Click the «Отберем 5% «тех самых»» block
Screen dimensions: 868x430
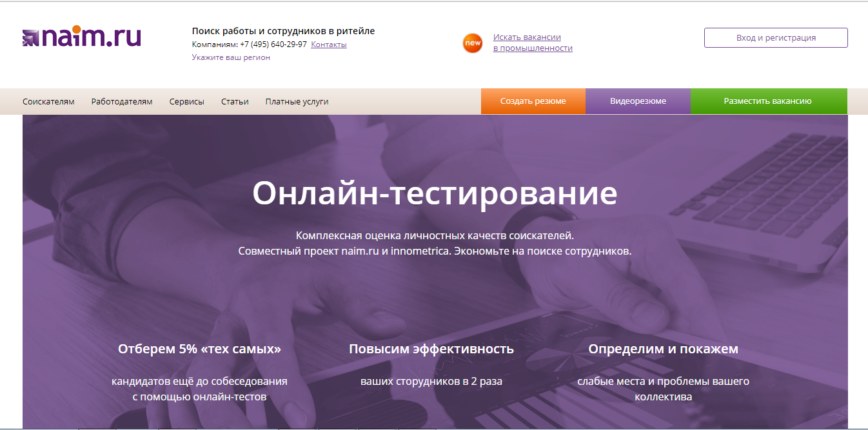click(201, 349)
